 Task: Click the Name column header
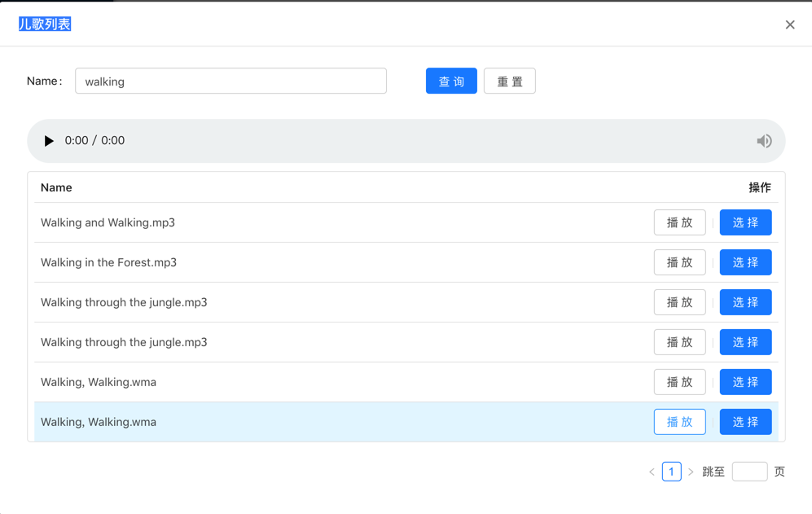(56, 187)
